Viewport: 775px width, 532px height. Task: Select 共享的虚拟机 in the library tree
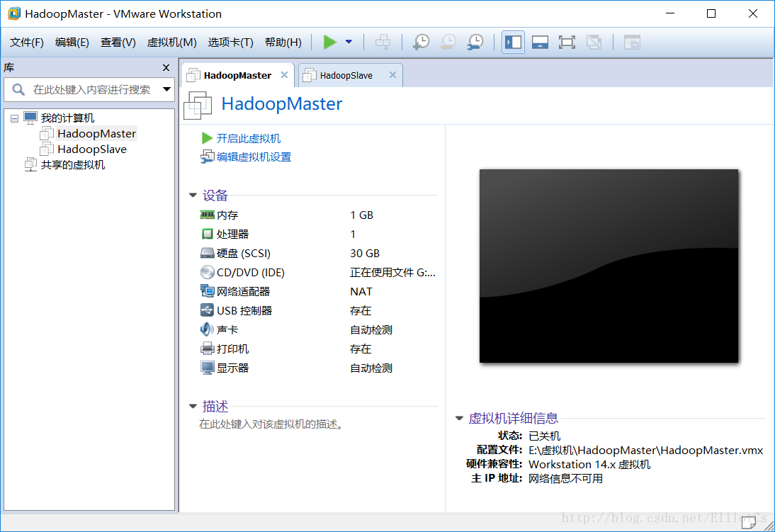click(73, 165)
